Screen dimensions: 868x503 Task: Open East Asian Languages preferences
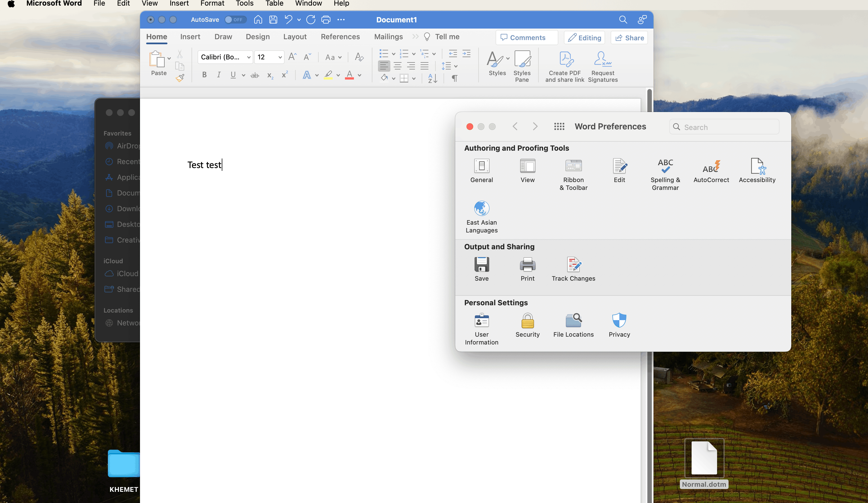coord(482,217)
